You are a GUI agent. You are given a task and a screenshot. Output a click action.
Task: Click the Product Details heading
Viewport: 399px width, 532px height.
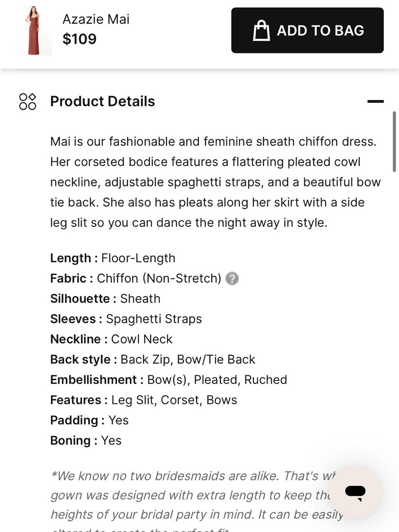[x=103, y=101]
